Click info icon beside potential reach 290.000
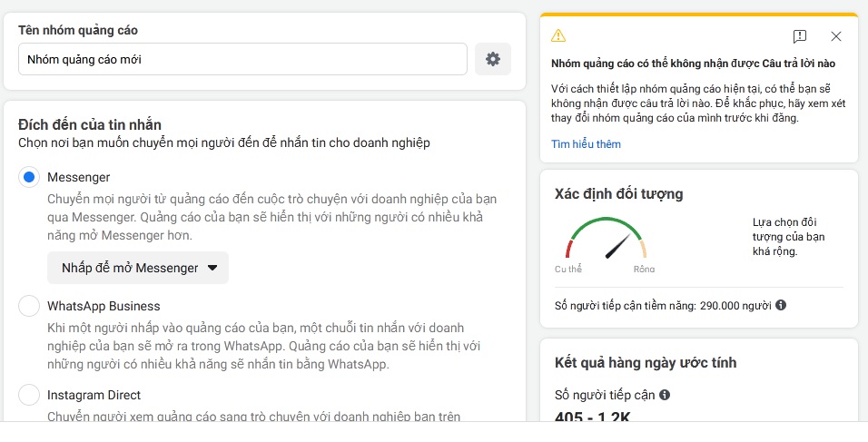This screenshot has height=442, width=868. 781,305
